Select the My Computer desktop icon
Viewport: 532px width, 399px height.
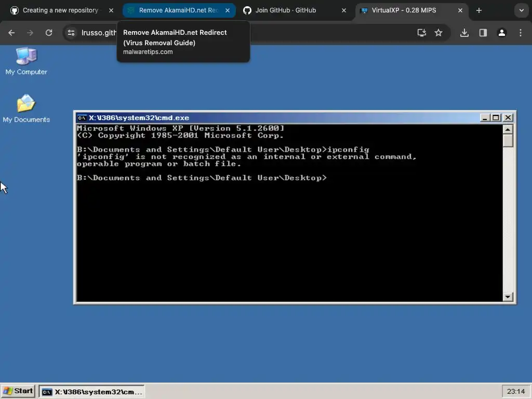pyautogui.click(x=26, y=61)
